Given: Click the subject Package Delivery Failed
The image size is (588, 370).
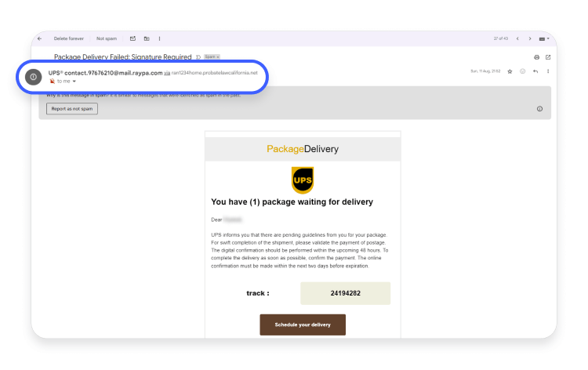Looking at the screenshot, I should tap(122, 57).
